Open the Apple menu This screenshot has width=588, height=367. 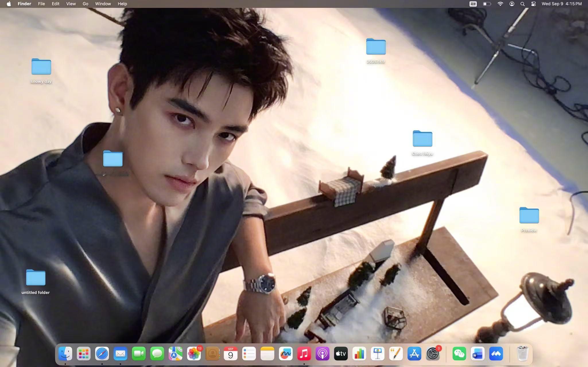(9, 4)
